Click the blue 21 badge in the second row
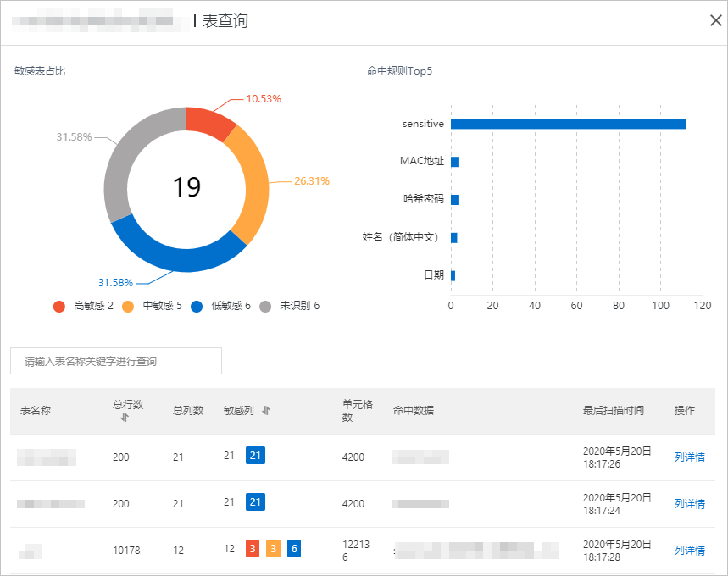 (255, 502)
